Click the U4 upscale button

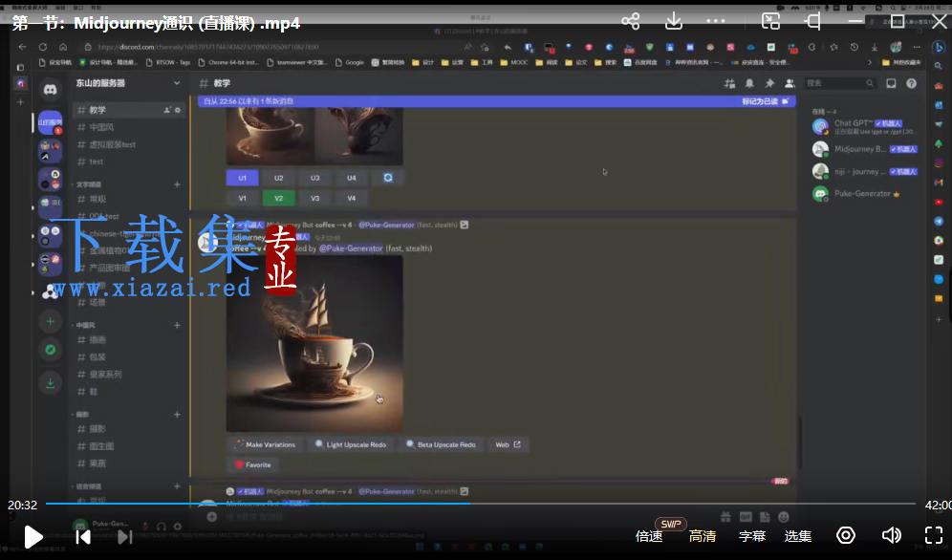click(x=352, y=178)
